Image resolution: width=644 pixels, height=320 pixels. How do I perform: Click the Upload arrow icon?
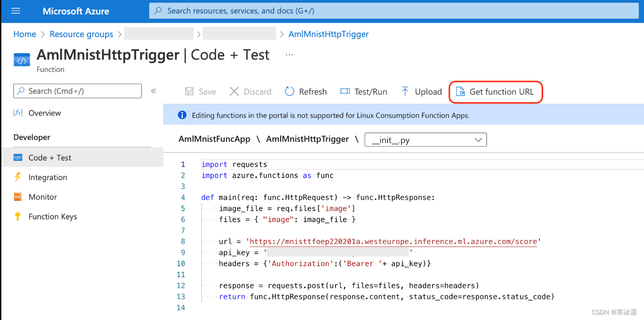tap(405, 91)
